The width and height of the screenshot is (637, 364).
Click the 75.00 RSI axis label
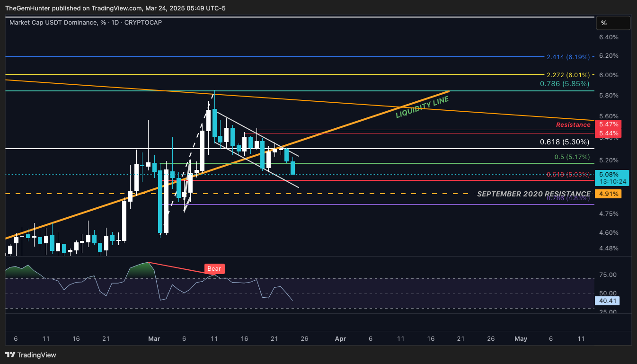608,275
